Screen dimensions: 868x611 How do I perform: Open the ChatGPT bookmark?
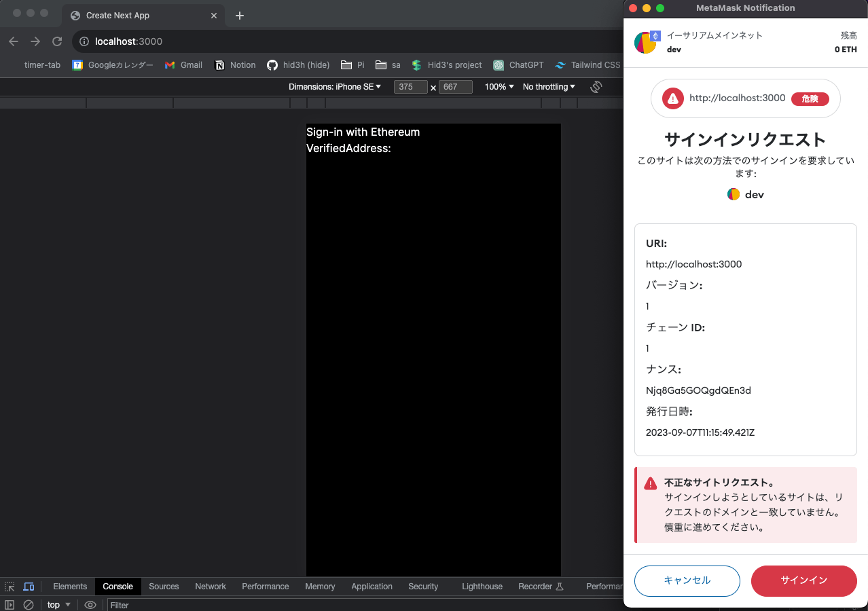pyautogui.click(x=518, y=65)
